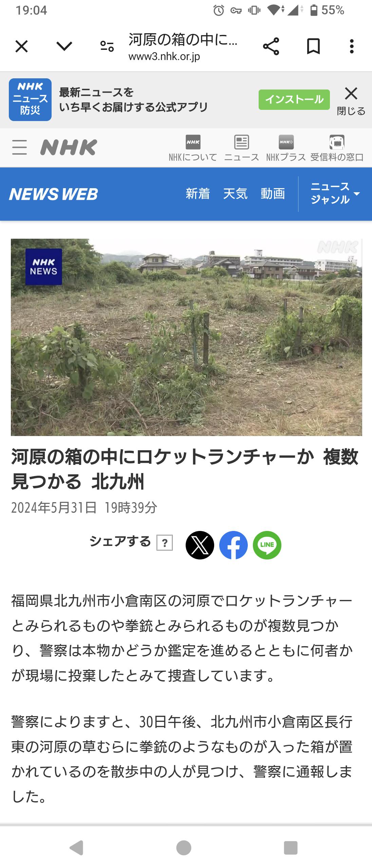Share the article on LINE
This screenshot has width=372, height=868.
pyautogui.click(x=267, y=545)
